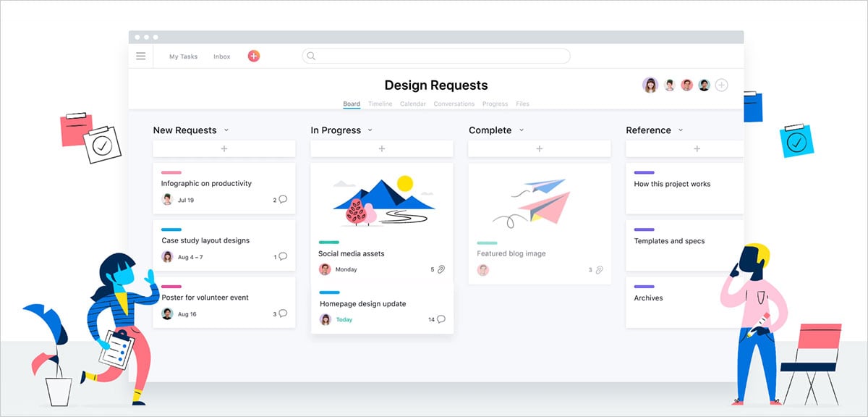The width and height of the screenshot is (868, 417).
Task: Click the Design Requests project title
Action: (436, 85)
